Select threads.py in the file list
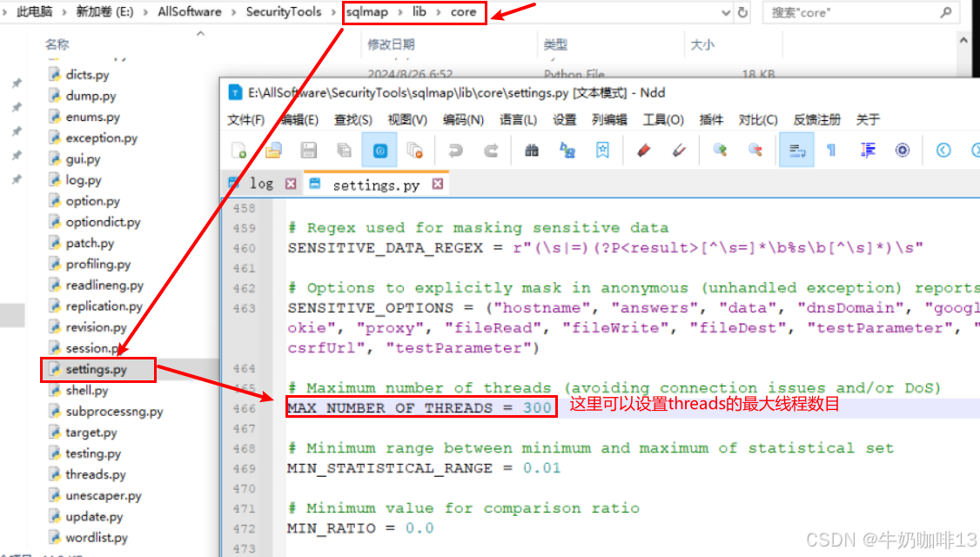The height and width of the screenshot is (557, 980). tap(96, 474)
